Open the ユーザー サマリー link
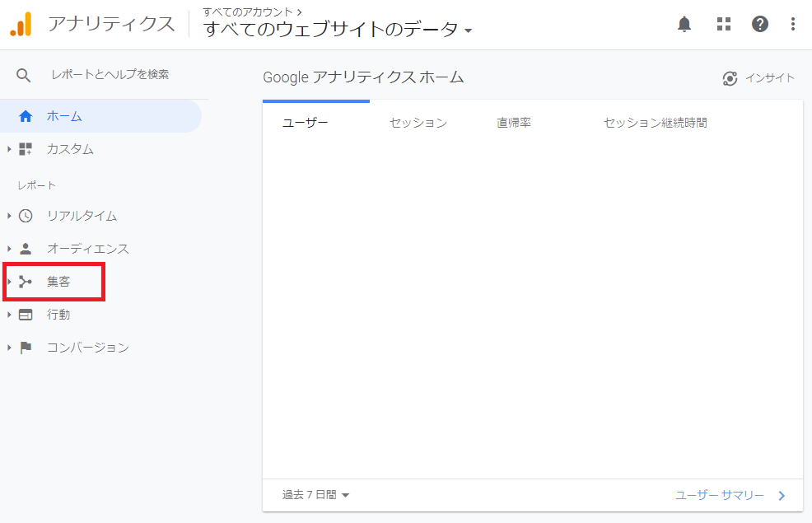Screen dimensions: 812x523 coord(719,496)
